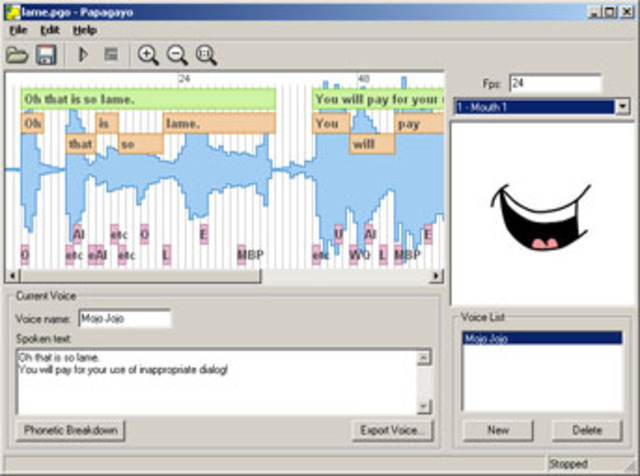Create a new voice with New button
This screenshot has width=640, height=476.
[x=498, y=430]
